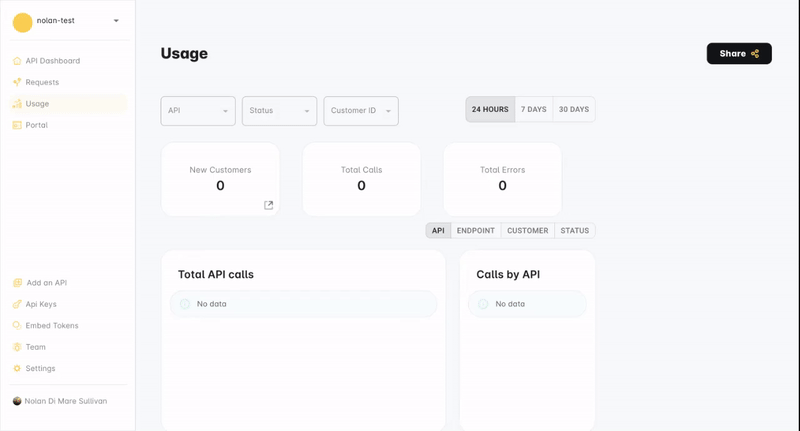Open Nolan Di Mare Sullivan user profile
This screenshot has height=431, width=800.
click(66, 401)
